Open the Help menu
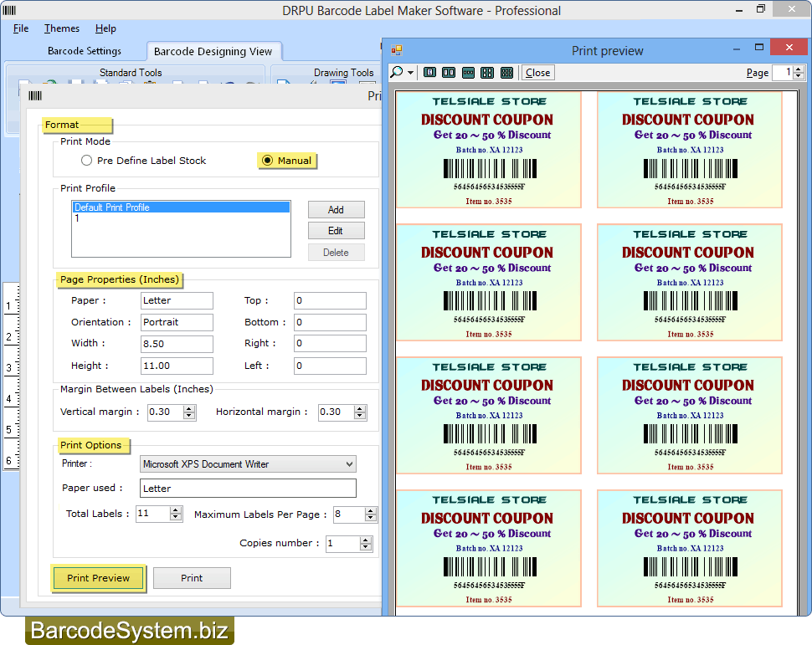The width and height of the screenshot is (812, 645). point(105,28)
